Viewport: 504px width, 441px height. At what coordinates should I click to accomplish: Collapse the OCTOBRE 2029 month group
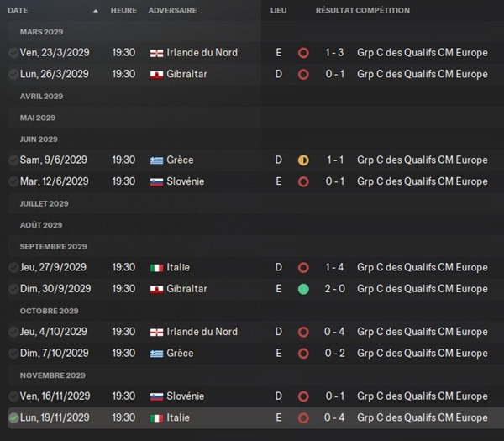(50, 311)
